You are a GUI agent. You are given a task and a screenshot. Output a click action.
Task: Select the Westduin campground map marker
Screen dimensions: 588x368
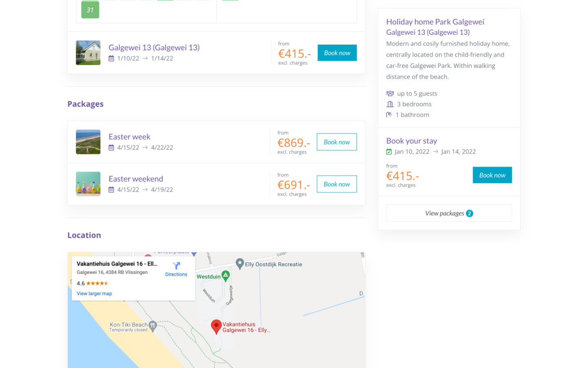[226, 275]
